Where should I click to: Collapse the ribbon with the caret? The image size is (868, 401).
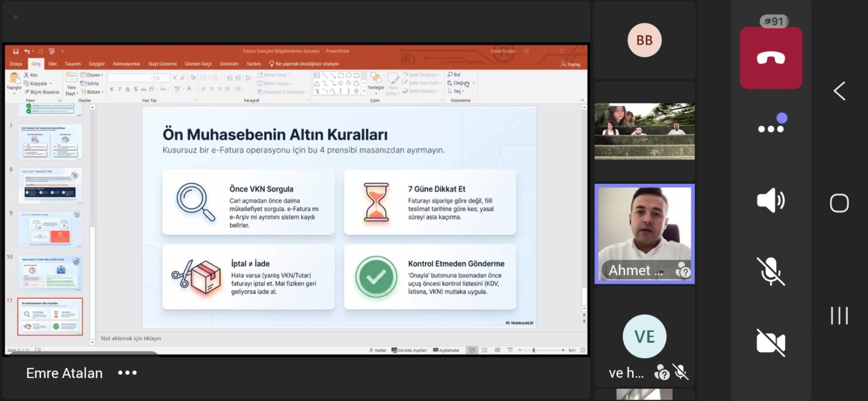point(582,100)
